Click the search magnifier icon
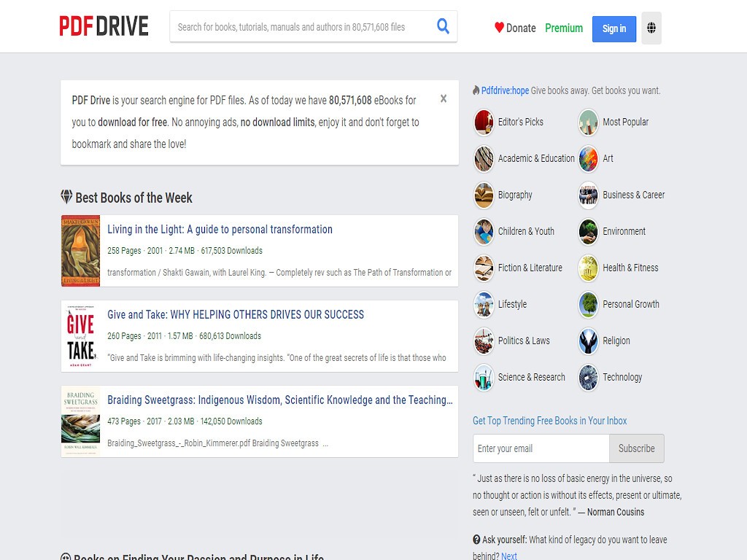Image resolution: width=747 pixels, height=560 pixels. pos(443,26)
